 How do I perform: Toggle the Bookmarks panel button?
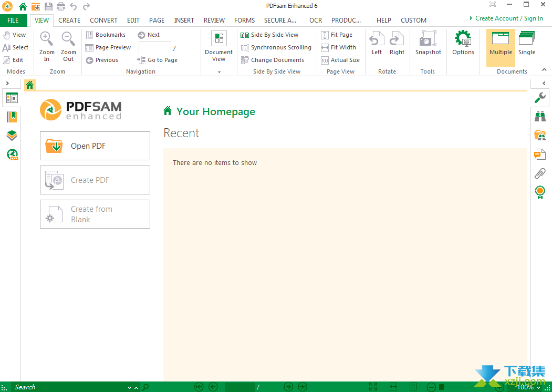(x=106, y=35)
